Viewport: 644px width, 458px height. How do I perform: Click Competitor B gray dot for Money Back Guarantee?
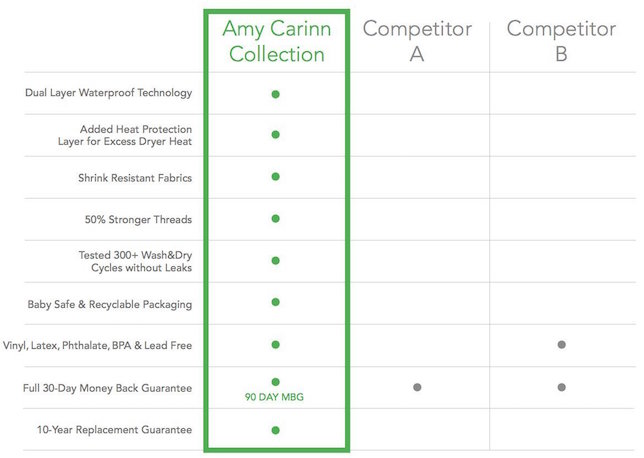(561, 387)
